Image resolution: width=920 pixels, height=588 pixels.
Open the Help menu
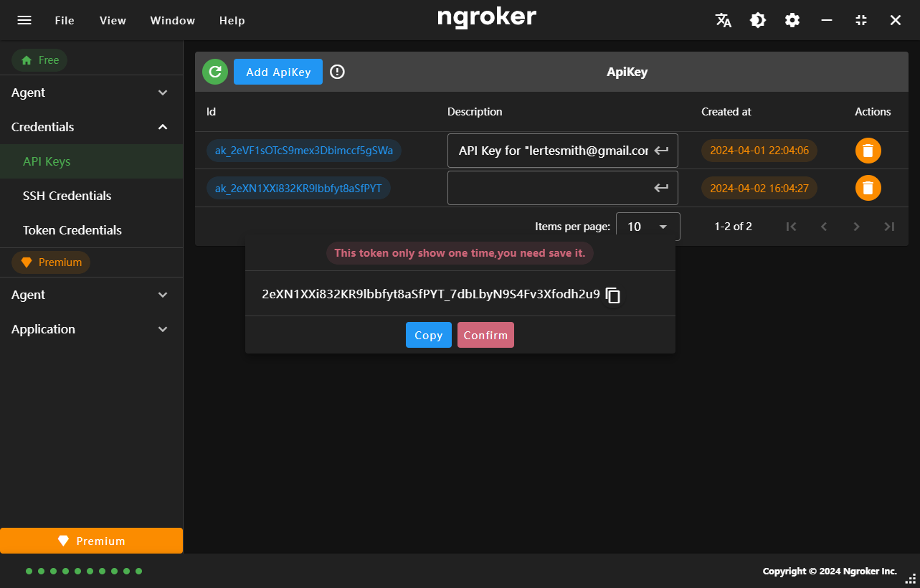(x=232, y=21)
